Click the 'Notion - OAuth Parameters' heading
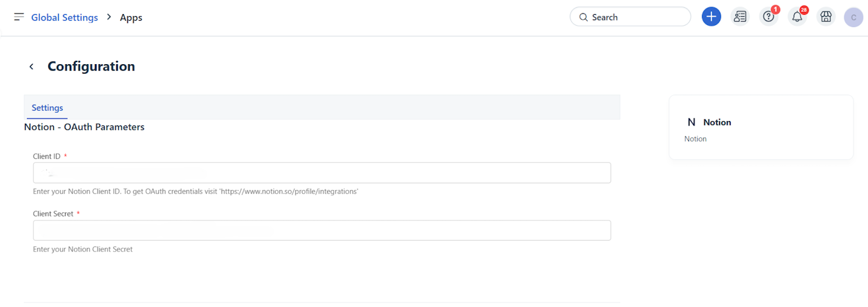868x307 pixels. (84, 127)
